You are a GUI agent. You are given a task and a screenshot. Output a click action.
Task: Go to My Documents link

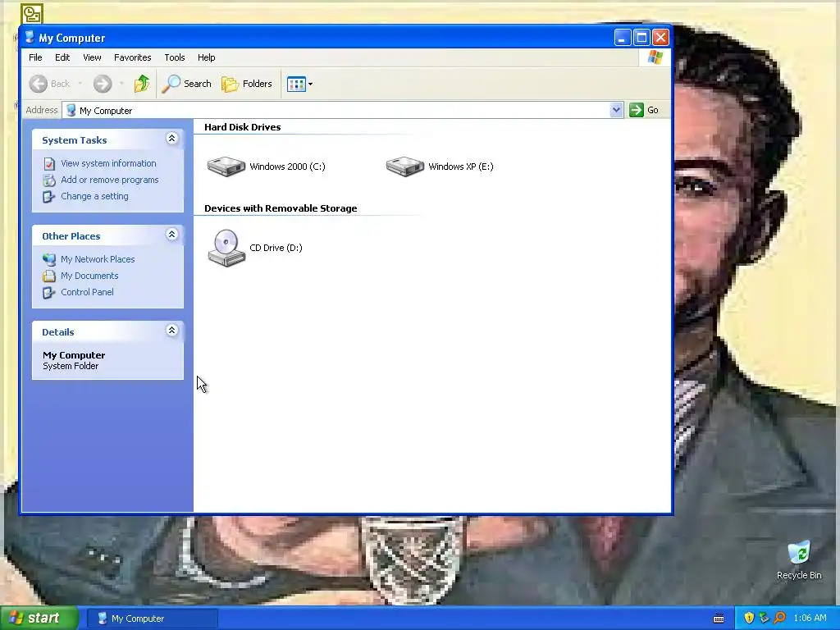coord(89,276)
